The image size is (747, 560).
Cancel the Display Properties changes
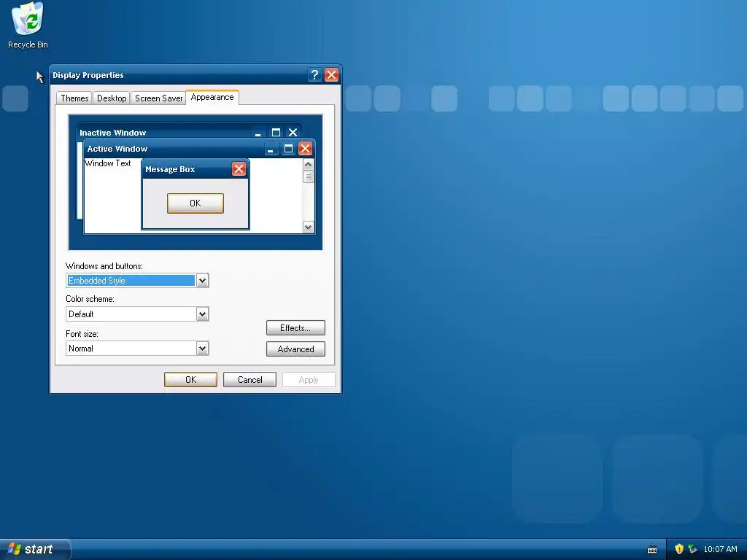pyautogui.click(x=249, y=379)
